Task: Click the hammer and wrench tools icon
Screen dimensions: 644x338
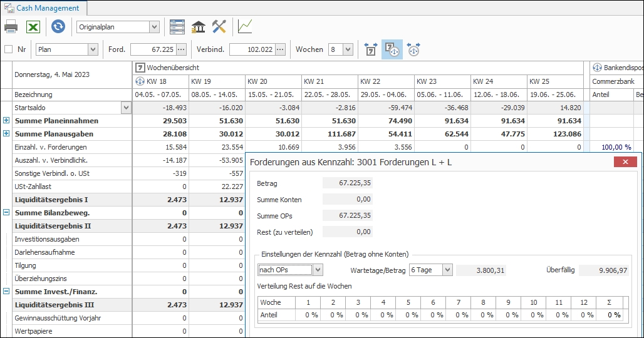Action: [x=219, y=27]
